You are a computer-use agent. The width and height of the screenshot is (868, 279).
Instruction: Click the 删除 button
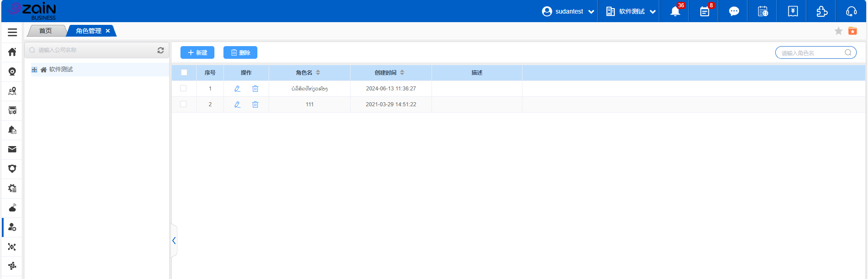[x=240, y=52]
